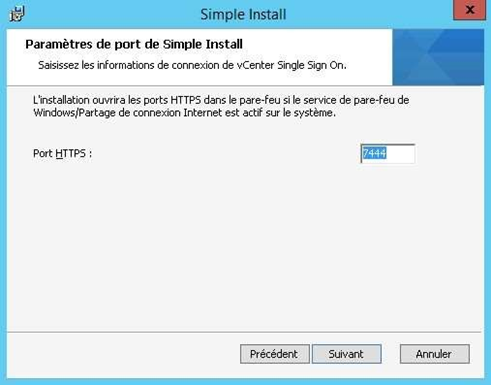The image size is (491, 385).
Task: Click the blank dialog body below port field
Action: pyautogui.click(x=245, y=247)
